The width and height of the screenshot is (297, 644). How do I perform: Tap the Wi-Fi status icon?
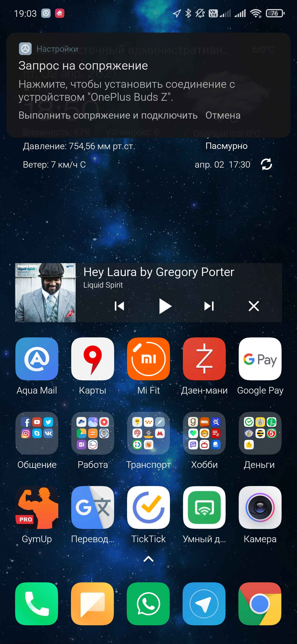(256, 13)
